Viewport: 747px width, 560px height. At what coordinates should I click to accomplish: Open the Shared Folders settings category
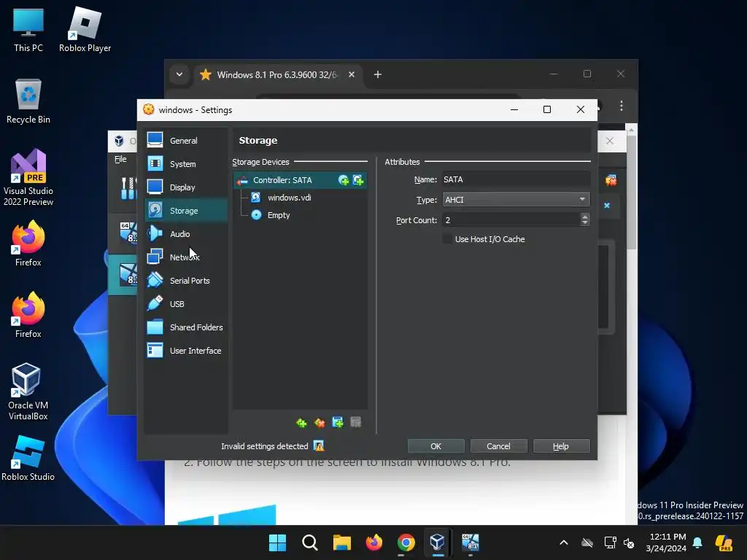click(x=186, y=327)
